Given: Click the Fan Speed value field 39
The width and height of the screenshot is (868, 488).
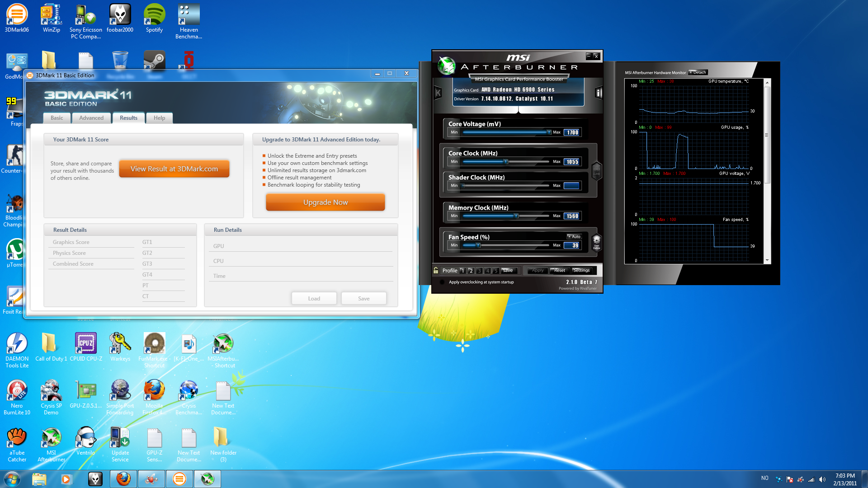Looking at the screenshot, I should [572, 245].
